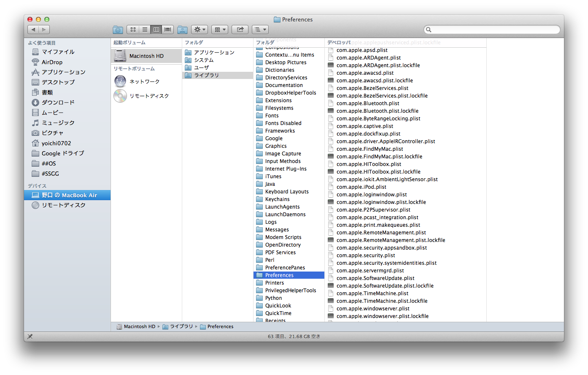This screenshot has height=375, width=588.
Task: Expand the rightmost list options dropdown
Action: pos(260,30)
